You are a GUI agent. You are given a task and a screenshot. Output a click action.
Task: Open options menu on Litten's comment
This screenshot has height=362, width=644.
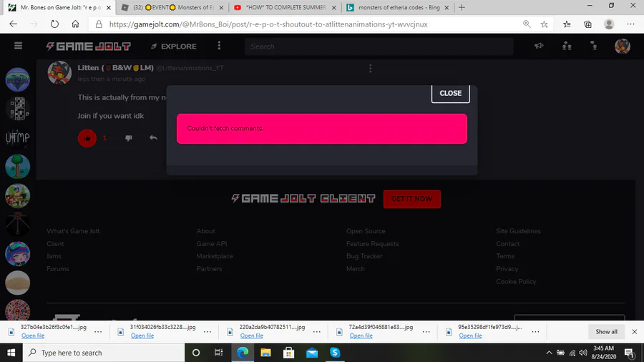pos(371,69)
